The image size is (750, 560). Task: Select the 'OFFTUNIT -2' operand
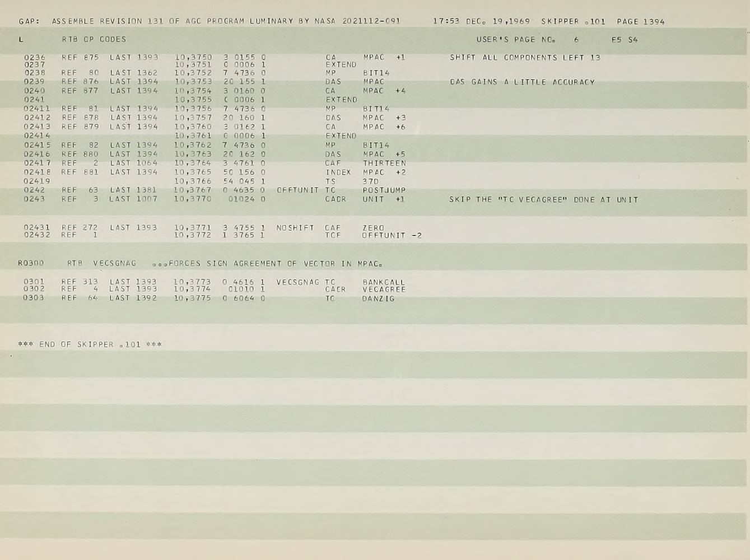[x=392, y=235]
